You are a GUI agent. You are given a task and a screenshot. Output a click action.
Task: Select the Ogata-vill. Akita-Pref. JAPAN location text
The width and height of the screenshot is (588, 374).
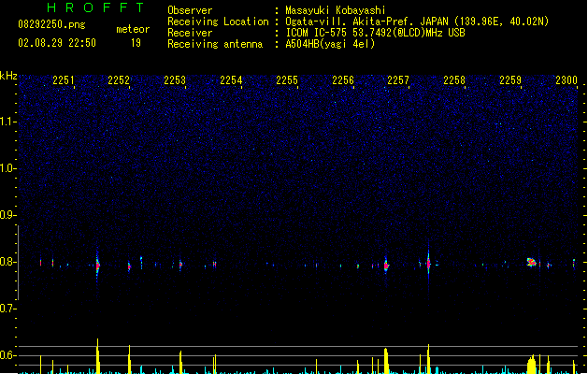417,22
